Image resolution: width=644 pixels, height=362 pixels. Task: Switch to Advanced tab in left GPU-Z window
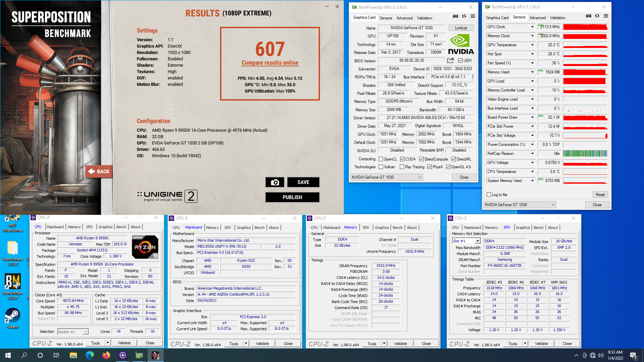[405, 18]
